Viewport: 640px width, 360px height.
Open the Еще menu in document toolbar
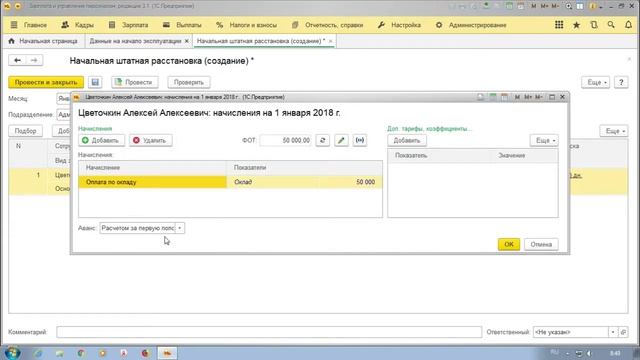coord(596,82)
